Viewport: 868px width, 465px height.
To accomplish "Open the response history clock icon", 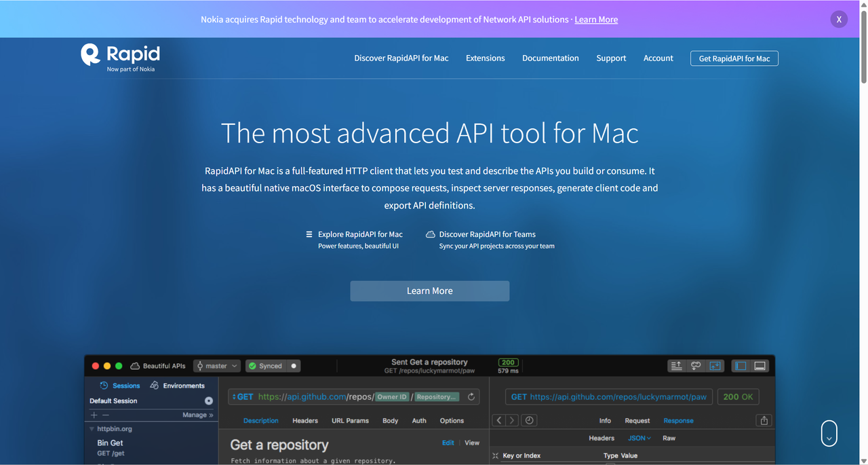I will pos(530,421).
